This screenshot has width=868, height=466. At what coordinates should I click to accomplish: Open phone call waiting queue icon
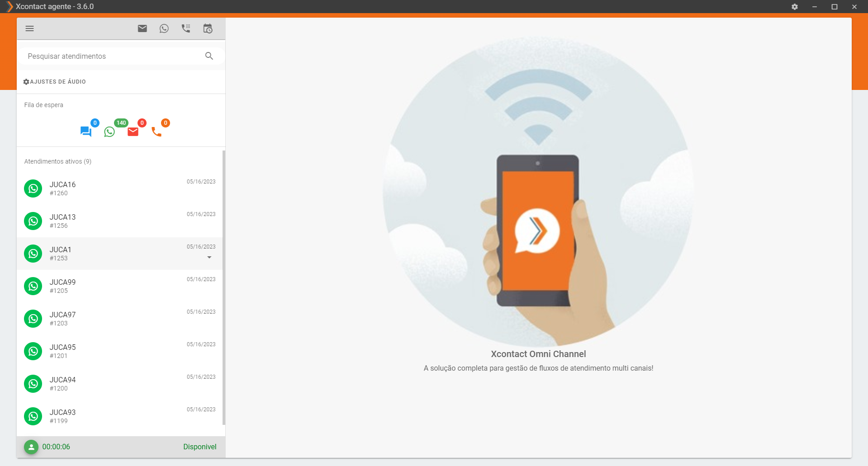click(157, 132)
